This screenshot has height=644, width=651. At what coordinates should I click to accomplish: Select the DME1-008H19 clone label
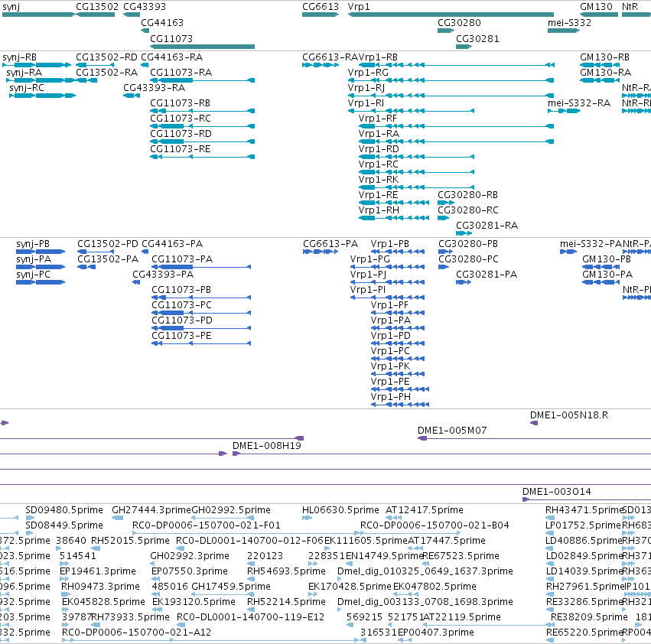pyautogui.click(x=266, y=446)
